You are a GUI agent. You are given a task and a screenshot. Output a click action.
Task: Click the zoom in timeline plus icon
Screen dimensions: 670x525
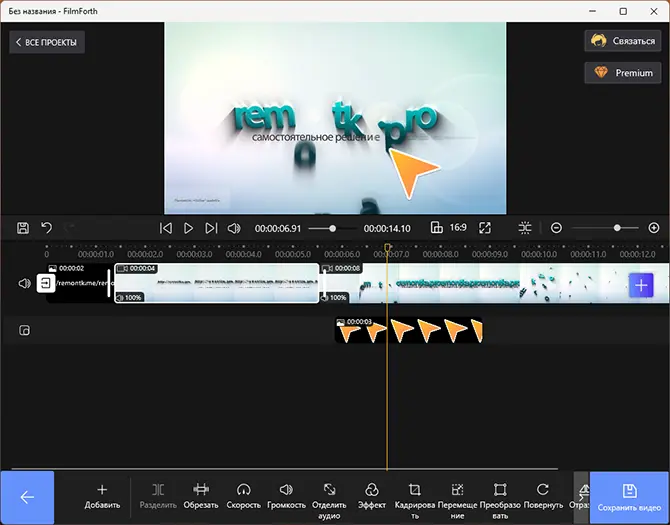click(x=654, y=228)
